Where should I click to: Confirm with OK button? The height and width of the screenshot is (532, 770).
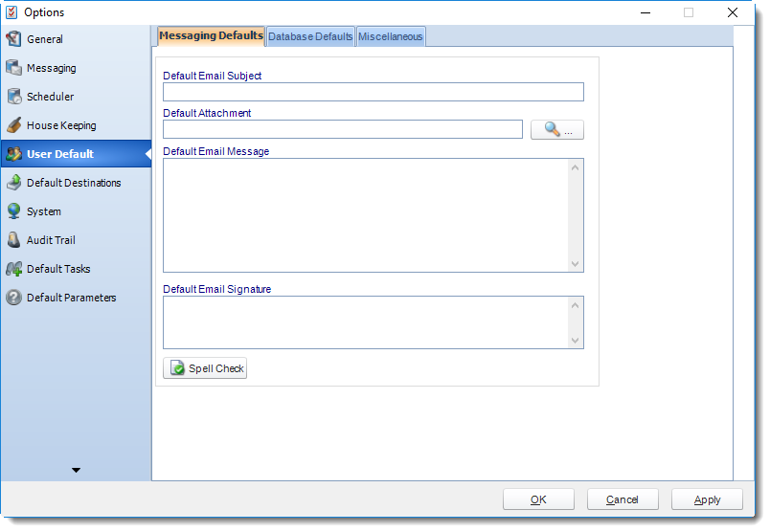[538, 499]
